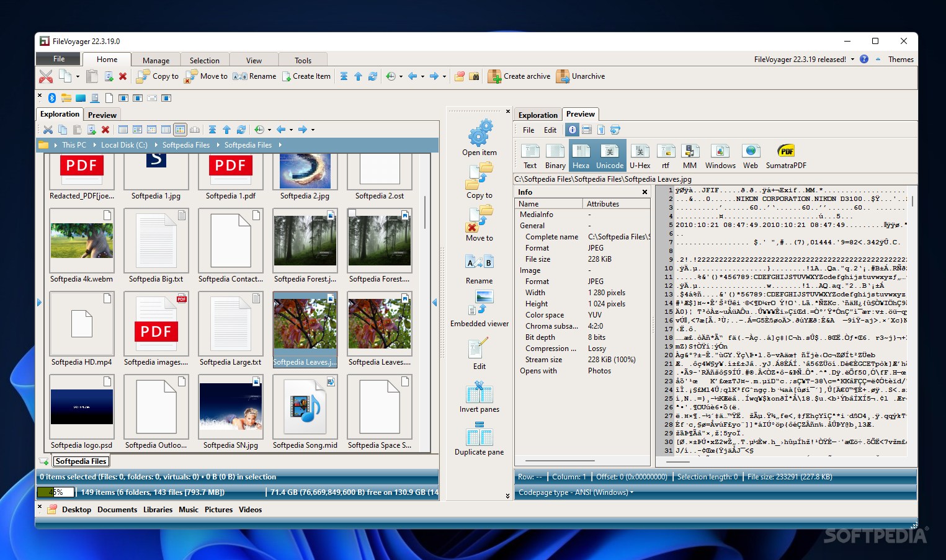Screen dimensions: 946x560
Task: Click Move to in the Home ribbon
Action: coord(207,76)
